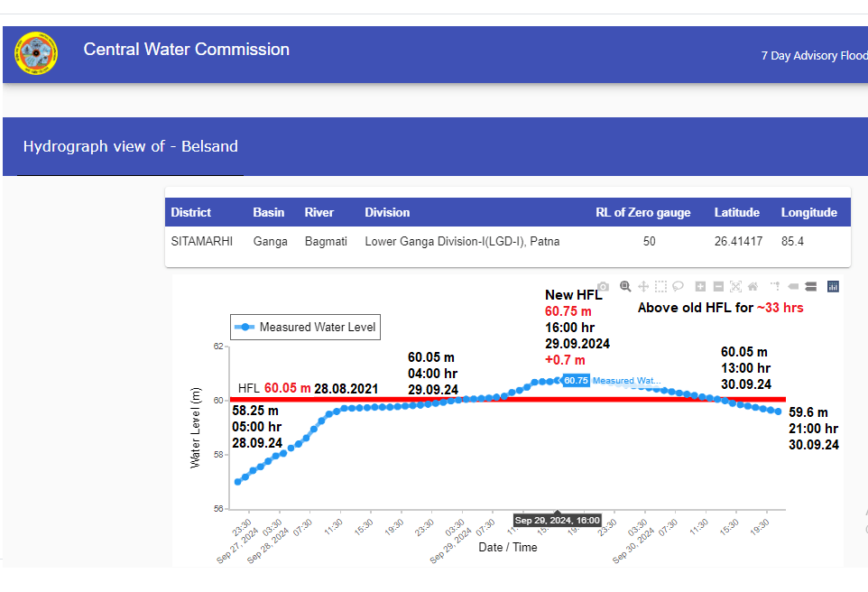Activate the Box Select tool
This screenshot has width=868, height=592.
pos(660,286)
